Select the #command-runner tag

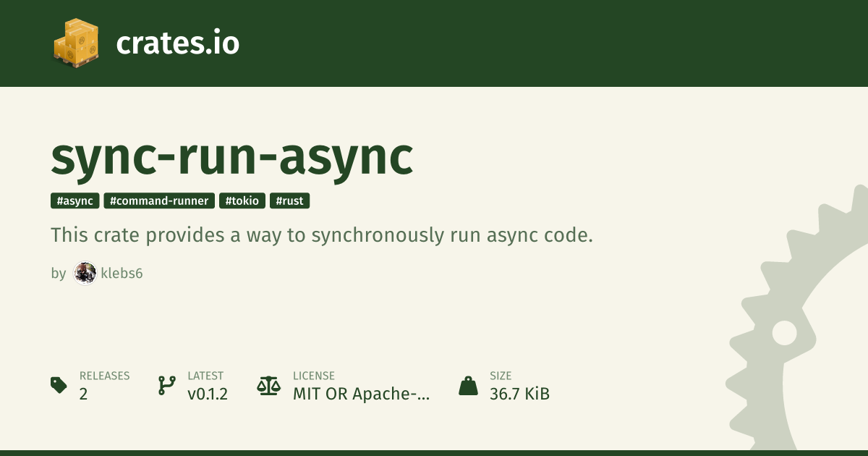pyautogui.click(x=159, y=201)
